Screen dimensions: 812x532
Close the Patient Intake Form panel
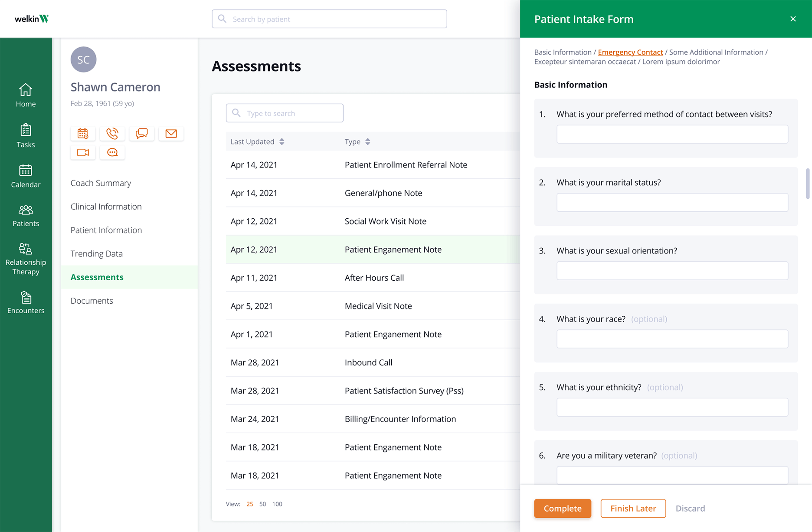(x=793, y=19)
